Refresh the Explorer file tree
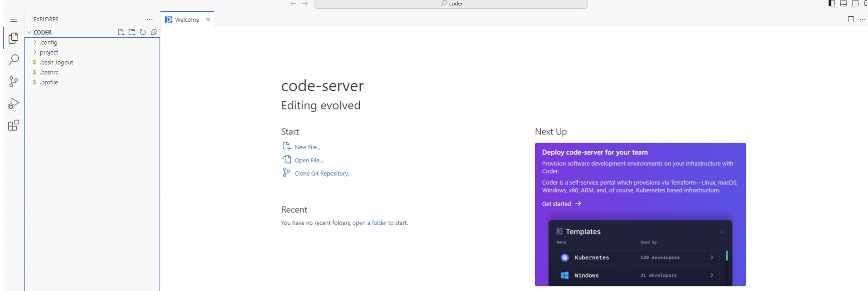This screenshot has height=291, width=868. [143, 32]
